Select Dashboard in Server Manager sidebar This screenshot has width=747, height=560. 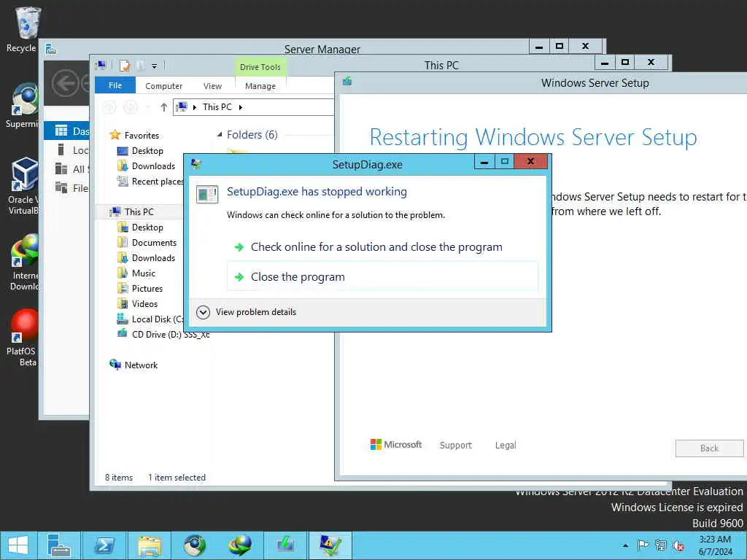[x=66, y=131]
